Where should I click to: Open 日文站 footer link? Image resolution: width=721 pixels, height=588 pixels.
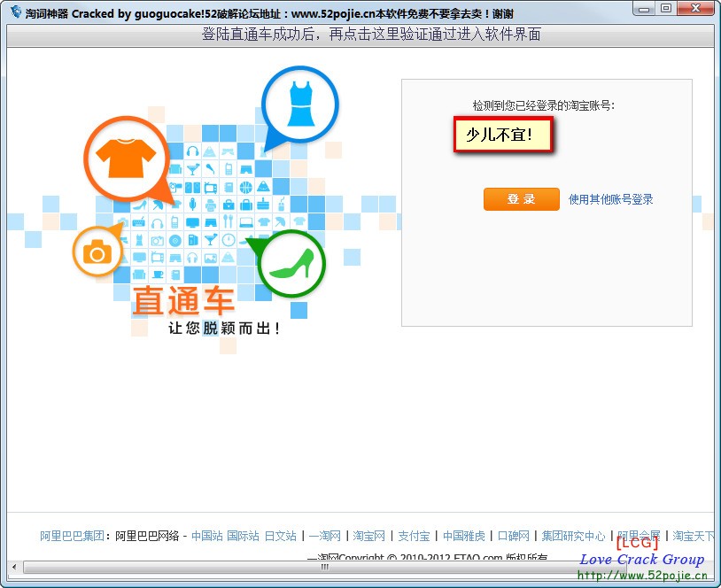281,536
